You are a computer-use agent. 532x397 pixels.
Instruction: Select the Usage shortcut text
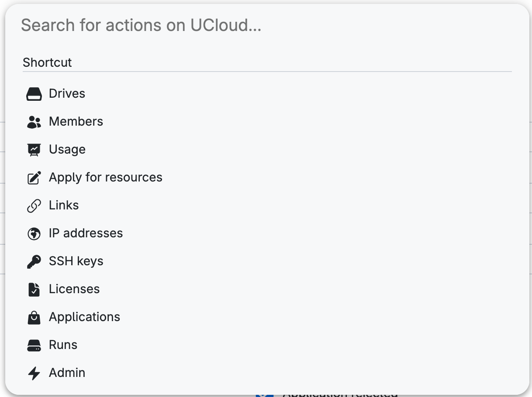click(67, 150)
